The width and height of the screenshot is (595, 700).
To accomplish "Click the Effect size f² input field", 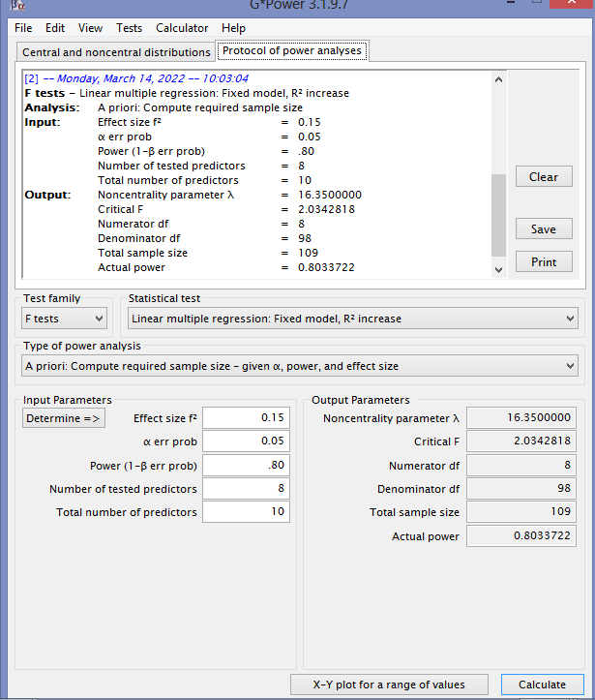I will point(246,418).
